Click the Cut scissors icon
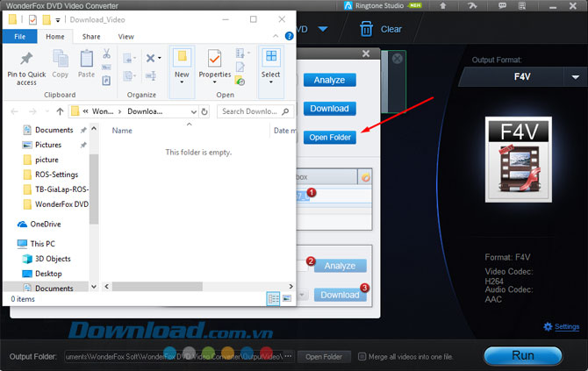 (x=106, y=54)
